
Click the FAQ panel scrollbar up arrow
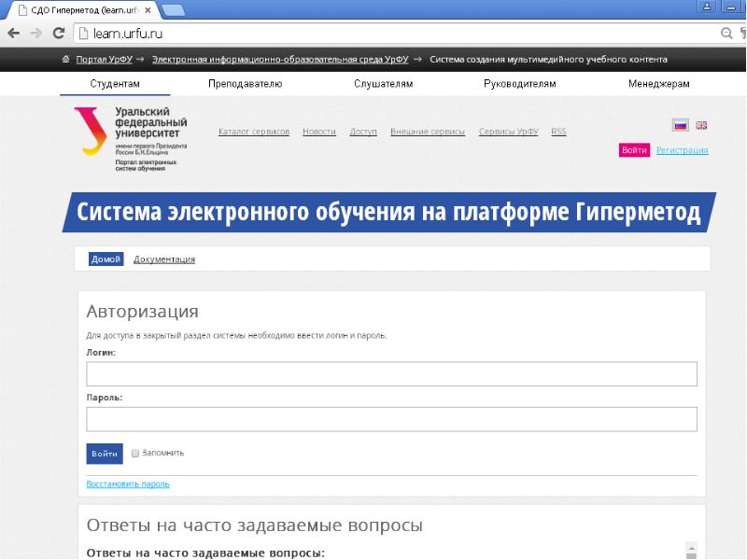(691, 547)
